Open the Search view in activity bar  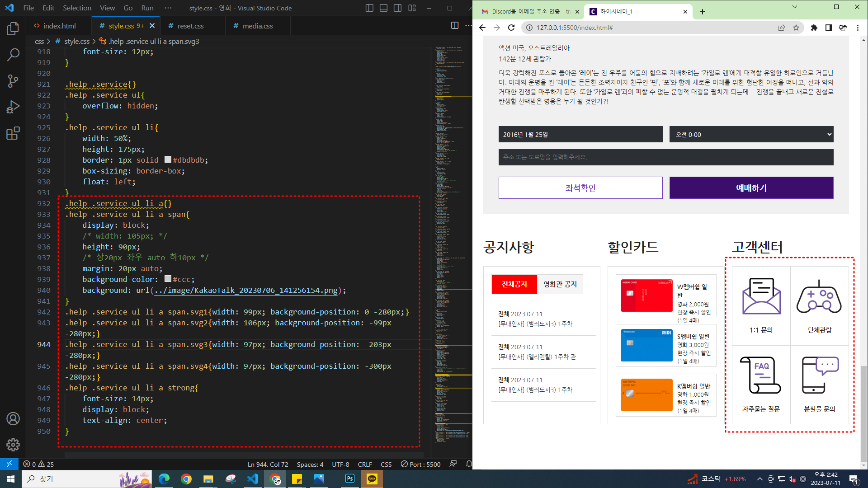(x=13, y=55)
